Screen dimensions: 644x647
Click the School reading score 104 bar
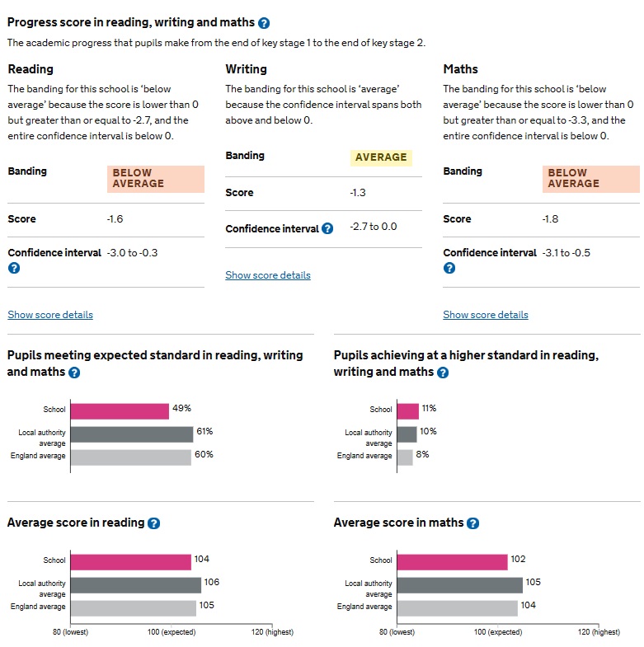(130, 561)
